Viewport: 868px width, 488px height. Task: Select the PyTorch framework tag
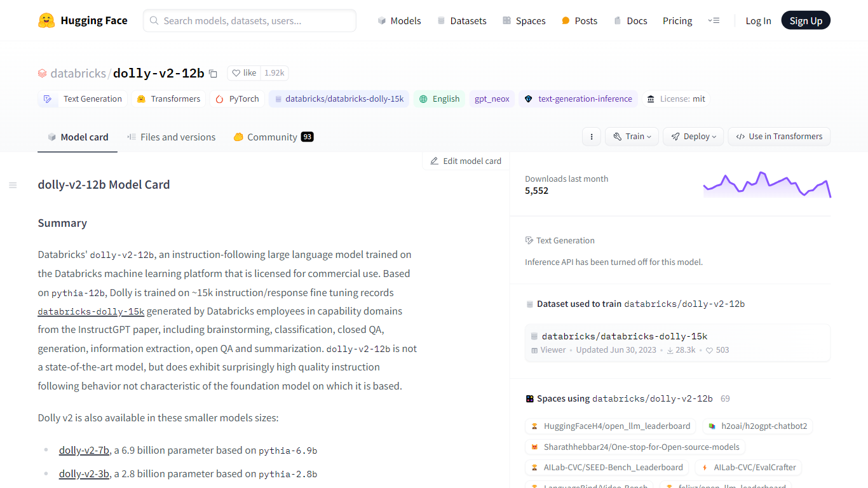(x=237, y=98)
